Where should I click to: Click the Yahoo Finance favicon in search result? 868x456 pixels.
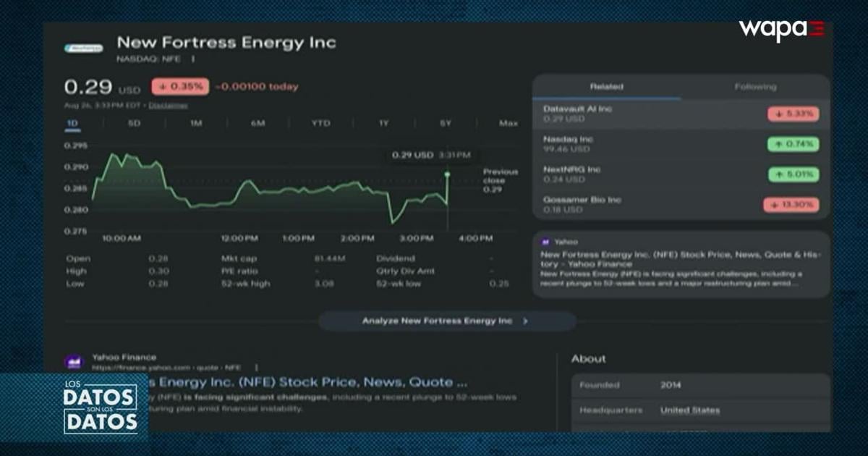click(x=75, y=362)
